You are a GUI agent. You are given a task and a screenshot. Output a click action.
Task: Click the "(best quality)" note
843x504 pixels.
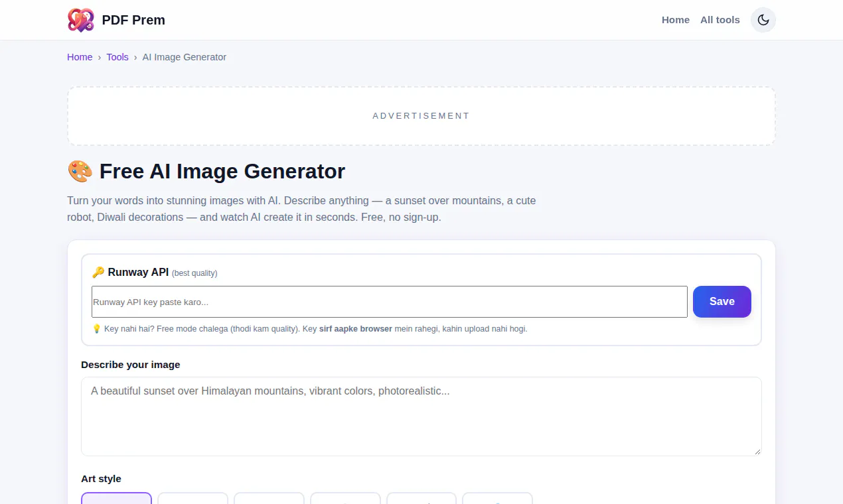click(194, 273)
